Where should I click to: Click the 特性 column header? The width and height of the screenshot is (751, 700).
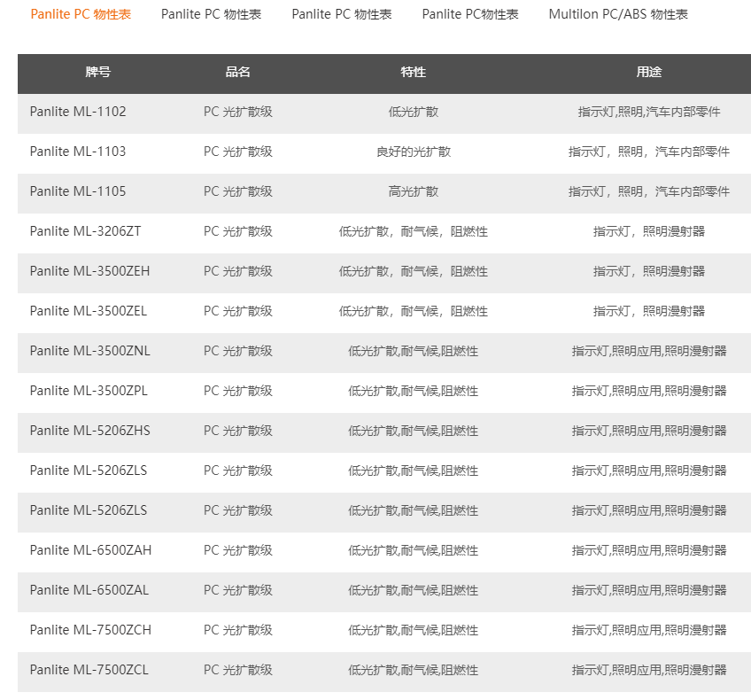click(x=413, y=73)
